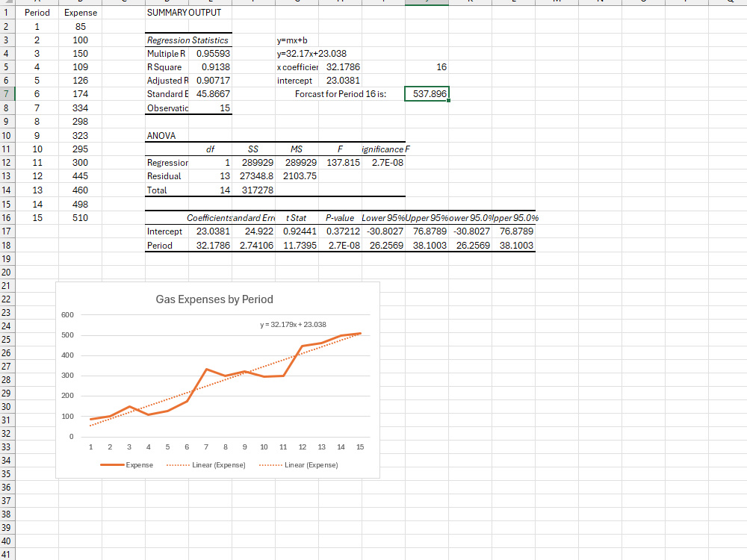
Task: Select the R Square value 0.9138
Action: click(210, 66)
